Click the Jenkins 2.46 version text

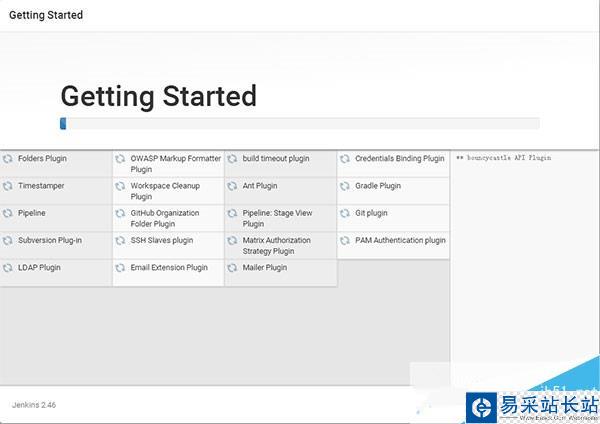35,405
